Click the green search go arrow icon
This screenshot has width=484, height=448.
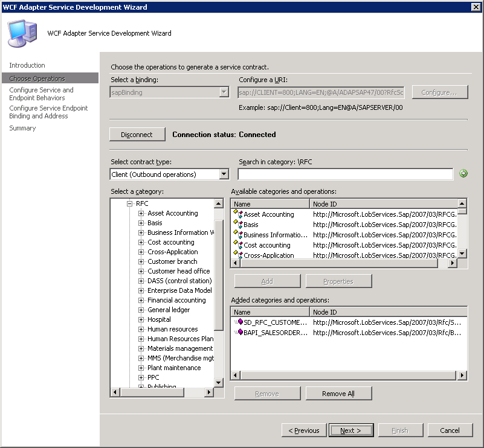click(463, 174)
